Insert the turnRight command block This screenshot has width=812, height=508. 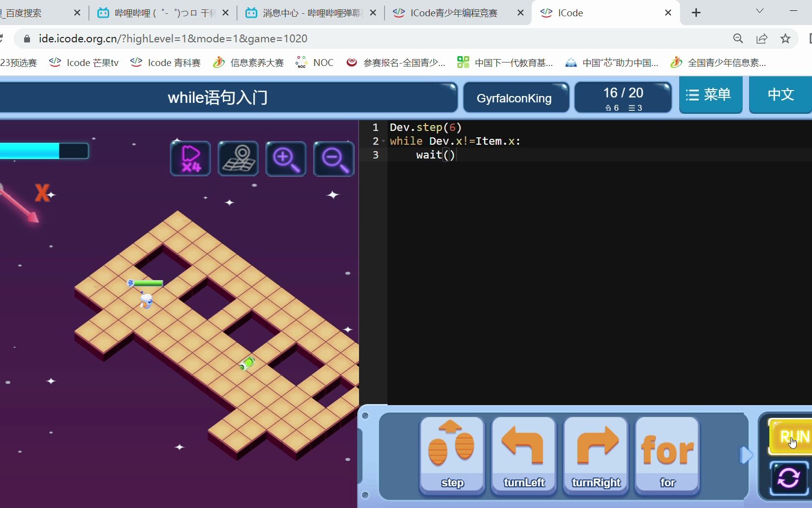[x=596, y=454]
